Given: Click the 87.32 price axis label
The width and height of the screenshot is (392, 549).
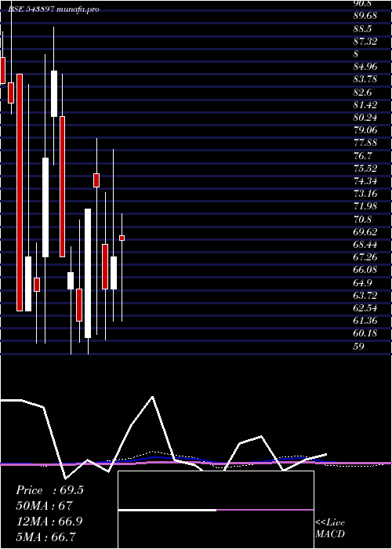Looking at the screenshot, I should click(x=365, y=42).
